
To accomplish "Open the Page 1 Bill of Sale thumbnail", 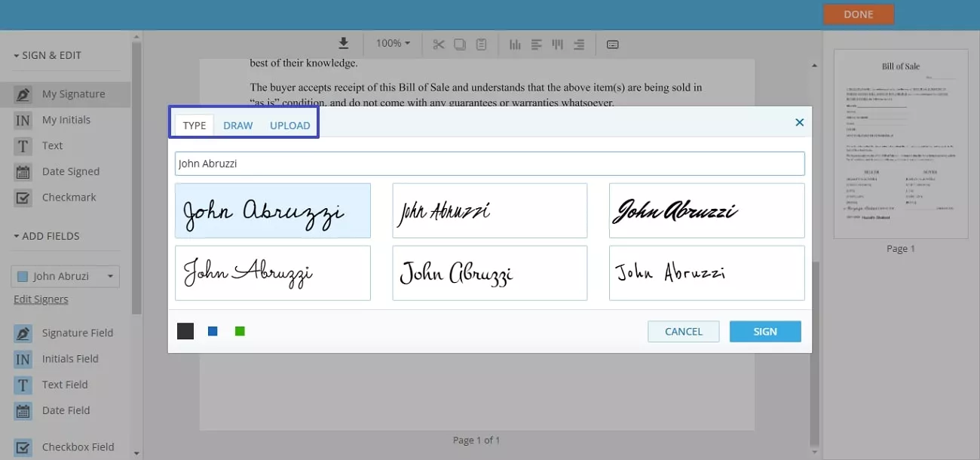I will click(x=901, y=143).
